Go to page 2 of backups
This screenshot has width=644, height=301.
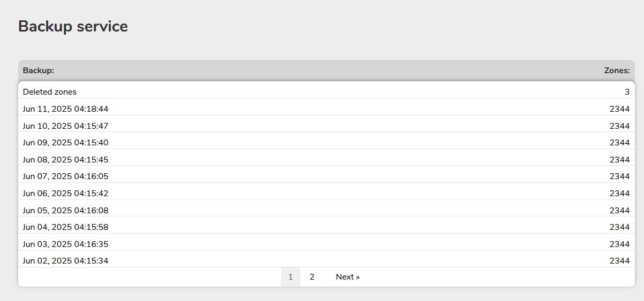[x=312, y=277]
